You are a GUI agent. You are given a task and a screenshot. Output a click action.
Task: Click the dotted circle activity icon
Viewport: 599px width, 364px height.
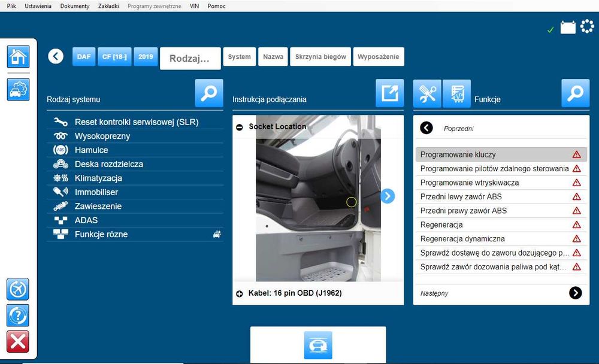click(587, 26)
